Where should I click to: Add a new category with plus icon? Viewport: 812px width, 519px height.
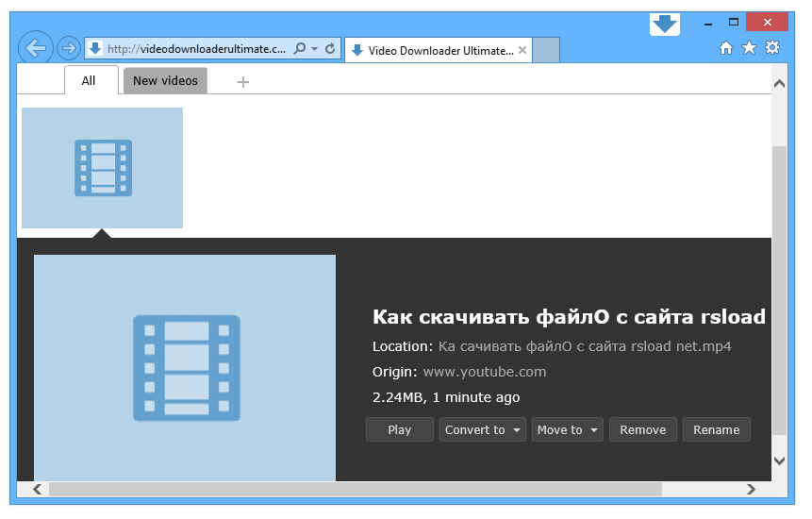coord(243,82)
